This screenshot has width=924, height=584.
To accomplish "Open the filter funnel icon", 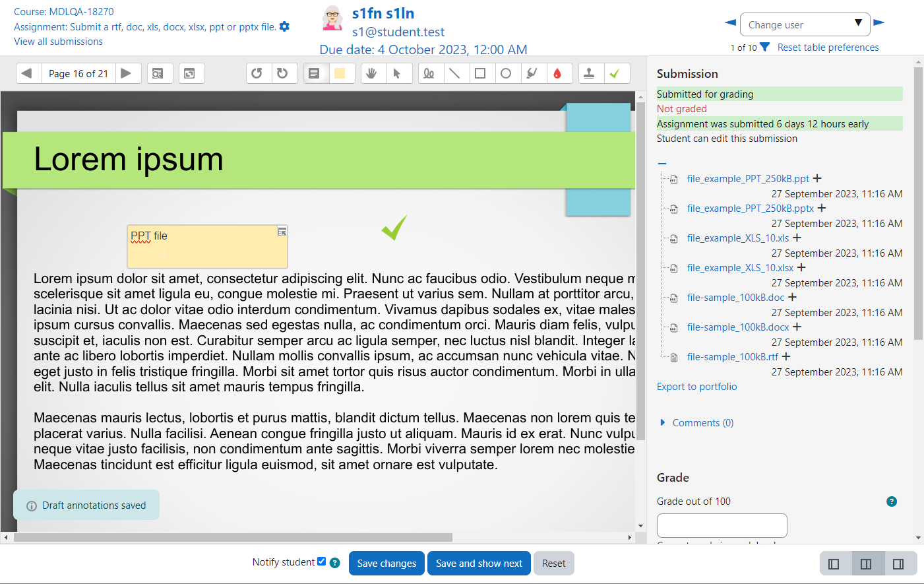I will pyautogui.click(x=764, y=47).
